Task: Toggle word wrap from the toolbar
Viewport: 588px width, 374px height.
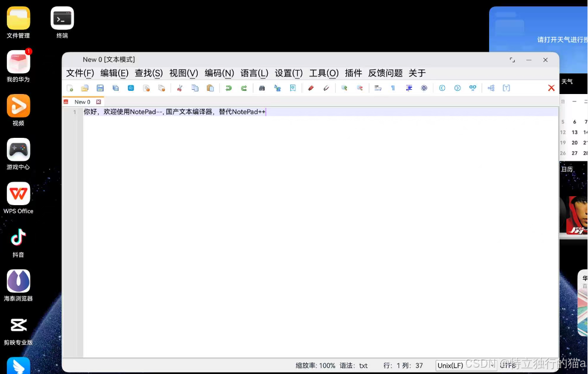Action: pyautogui.click(x=378, y=88)
